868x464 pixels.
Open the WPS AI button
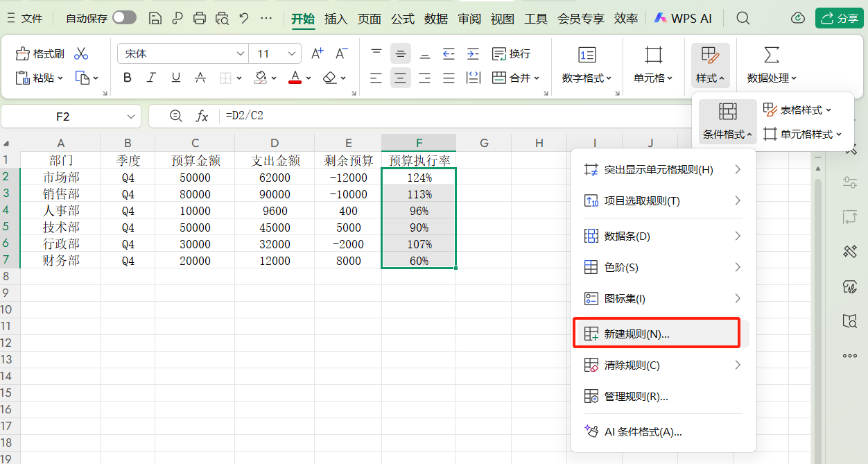pos(683,19)
